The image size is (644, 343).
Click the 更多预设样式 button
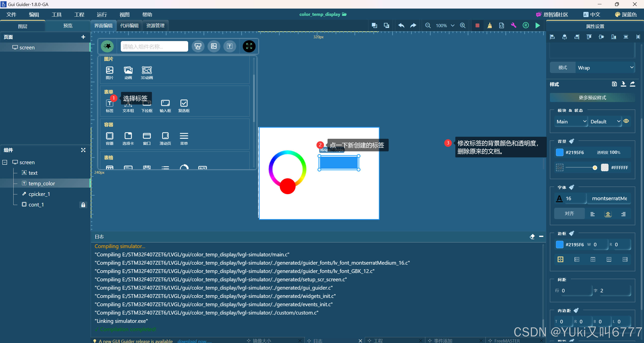[592, 97]
